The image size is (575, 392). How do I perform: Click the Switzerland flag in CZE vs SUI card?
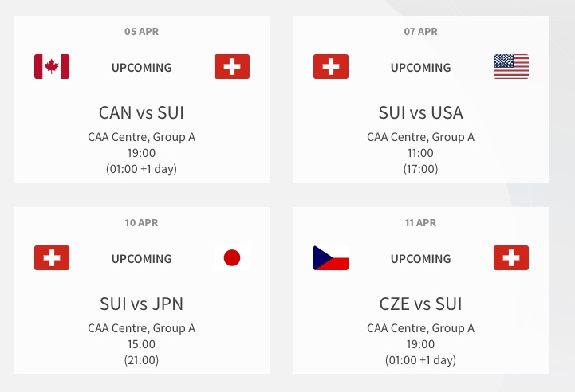[511, 257]
